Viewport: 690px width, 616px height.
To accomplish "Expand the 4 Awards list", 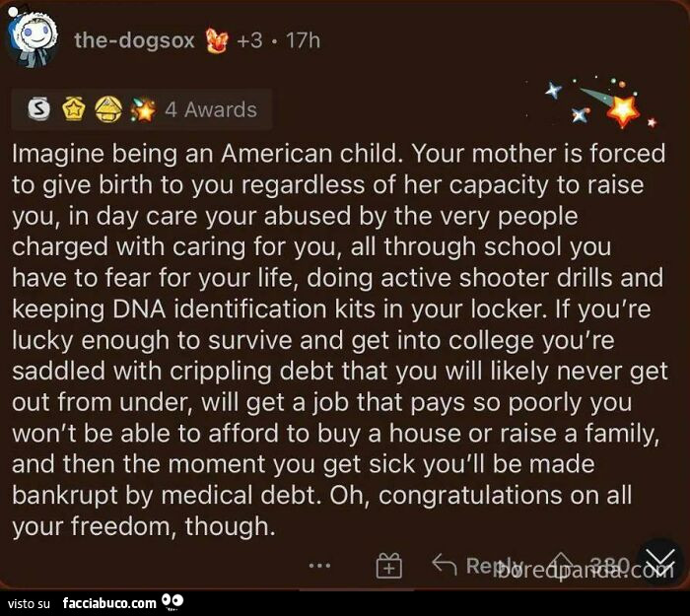I will (210, 110).
